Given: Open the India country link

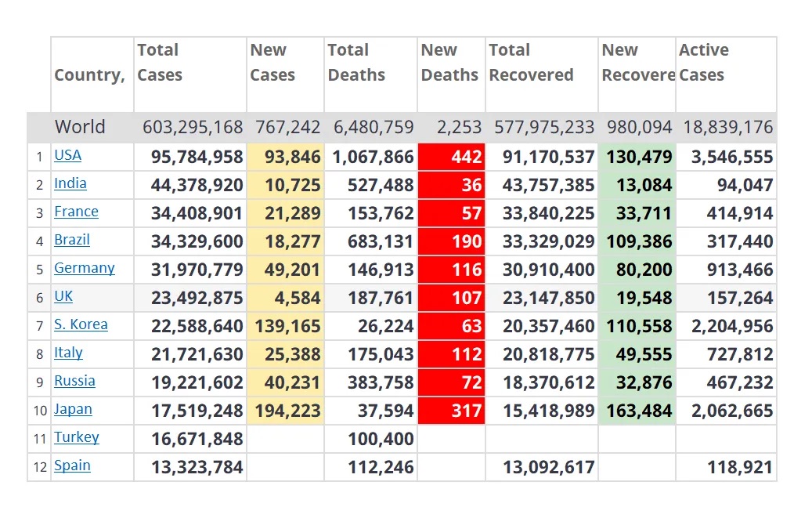Looking at the screenshot, I should point(70,183).
